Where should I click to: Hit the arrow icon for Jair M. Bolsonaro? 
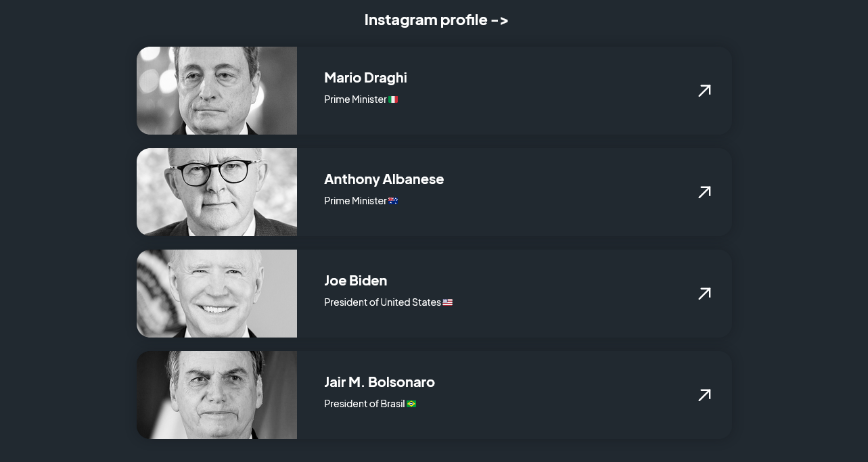tap(704, 395)
